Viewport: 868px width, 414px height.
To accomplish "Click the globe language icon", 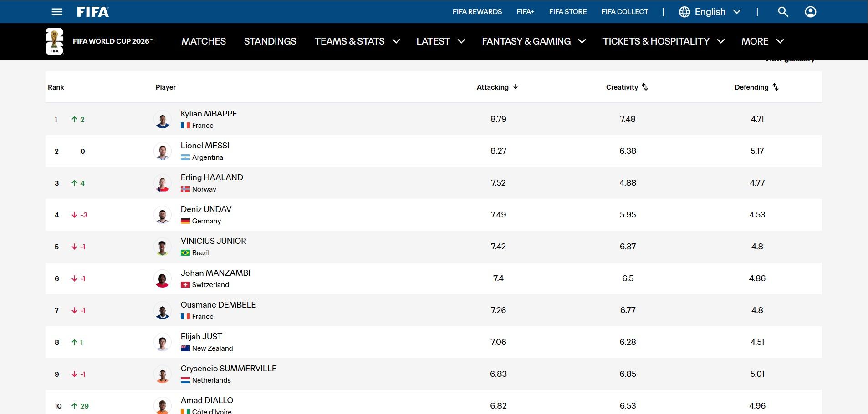I will [x=684, y=12].
